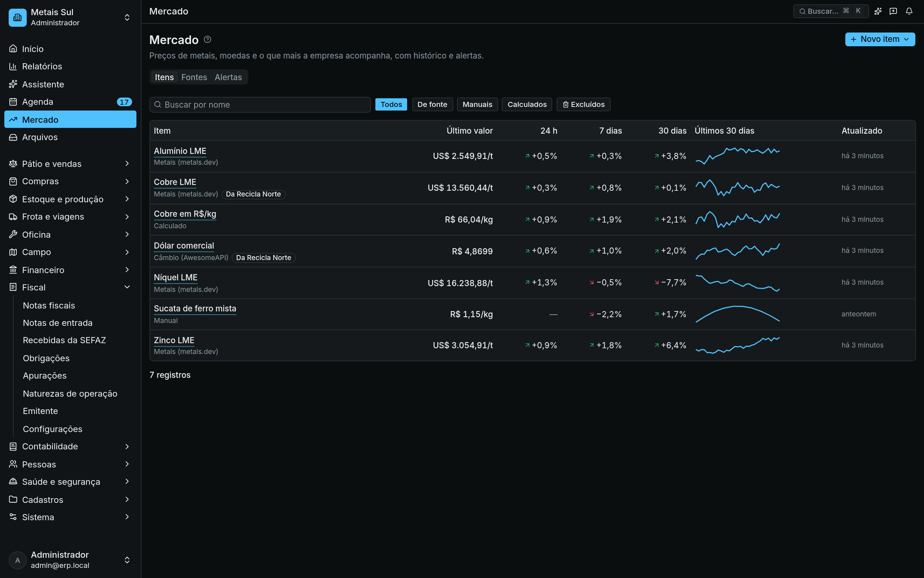Screen dimensions: 924x578
Task: Click the Metais Sul company logo icon
Action: pyautogui.click(x=18, y=18)
